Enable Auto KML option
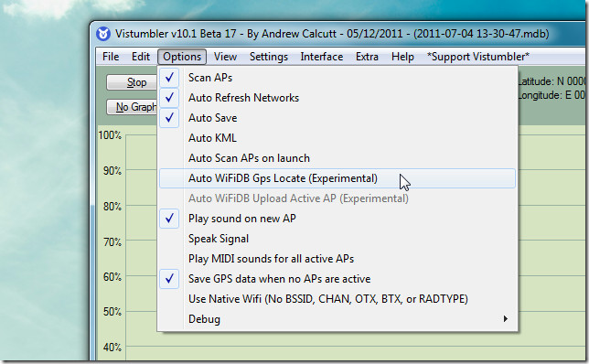This screenshot has height=364, width=589. tap(337, 138)
